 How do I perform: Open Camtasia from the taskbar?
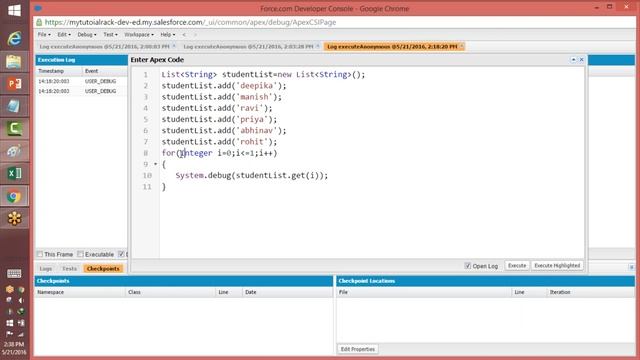14,129
